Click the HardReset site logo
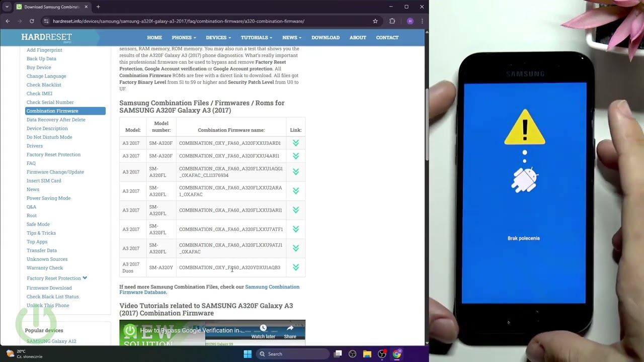Viewport: 644px width, 362px height. click(x=46, y=38)
